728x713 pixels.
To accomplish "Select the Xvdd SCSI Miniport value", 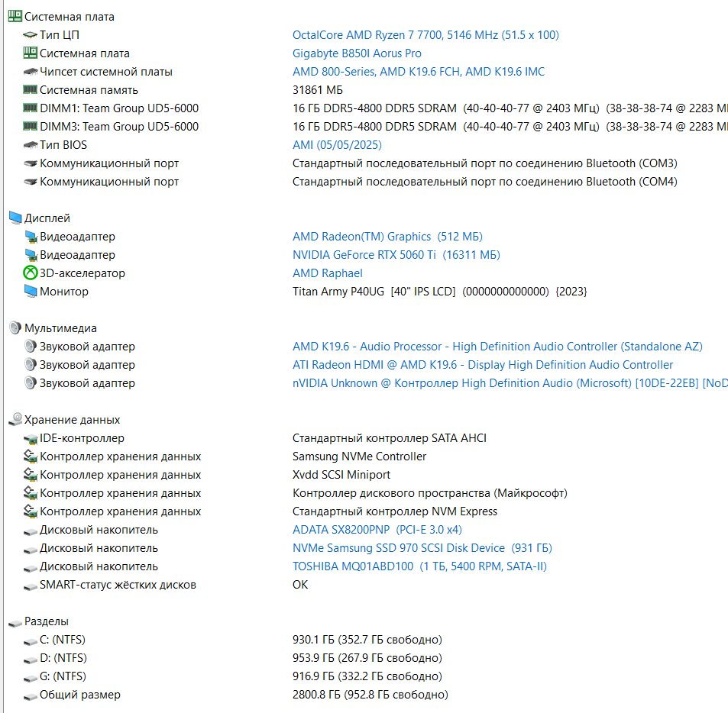I will coord(341,475).
